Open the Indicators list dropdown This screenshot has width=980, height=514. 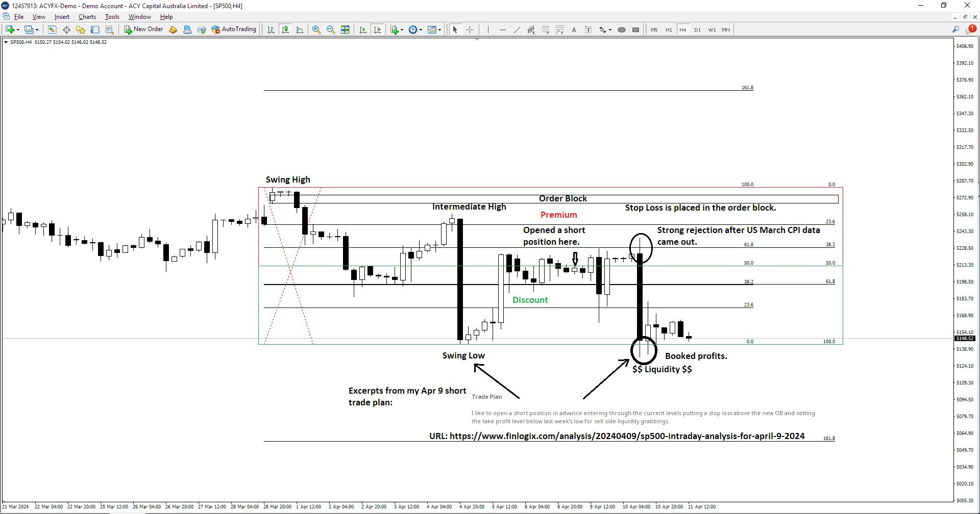(x=402, y=30)
